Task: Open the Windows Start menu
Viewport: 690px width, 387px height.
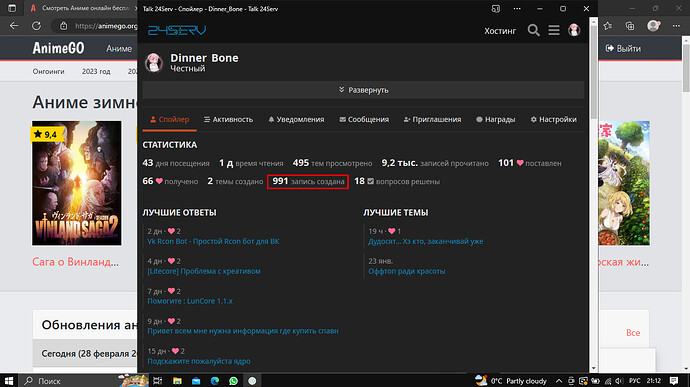Action: (9, 381)
